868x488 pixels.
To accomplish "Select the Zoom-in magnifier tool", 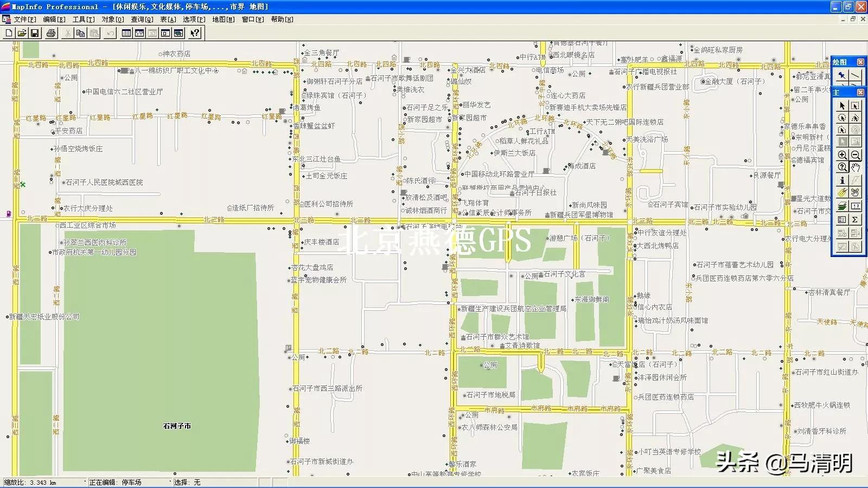I will [842, 155].
